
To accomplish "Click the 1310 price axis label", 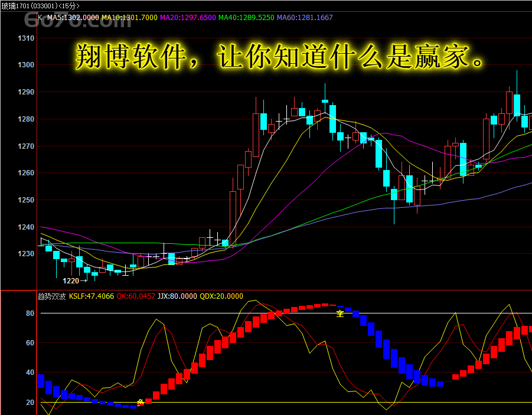I will (x=26, y=38).
